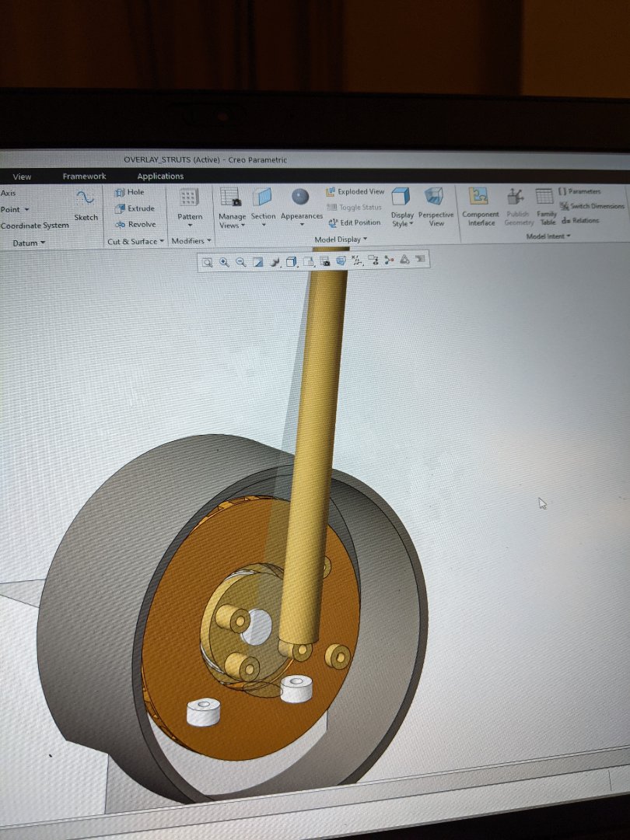Image resolution: width=630 pixels, height=840 pixels.
Task: Click the Annotation Display icon in graphics toolbar
Action: [373, 261]
